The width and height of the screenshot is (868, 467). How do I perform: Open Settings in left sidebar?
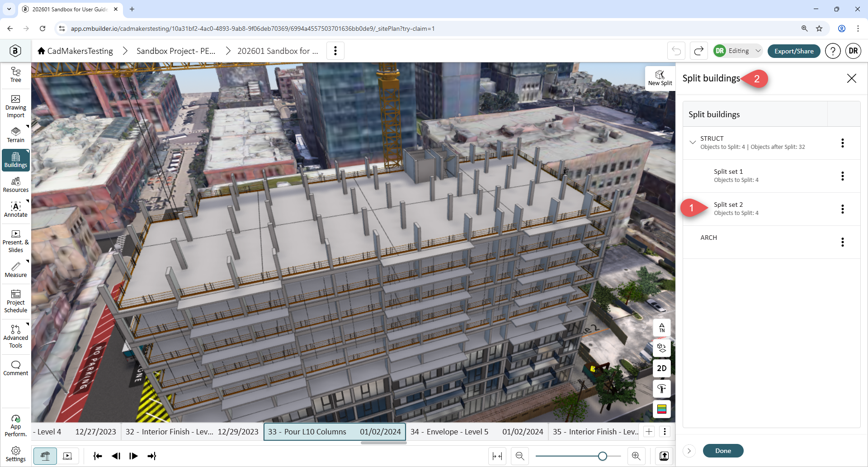(15, 454)
